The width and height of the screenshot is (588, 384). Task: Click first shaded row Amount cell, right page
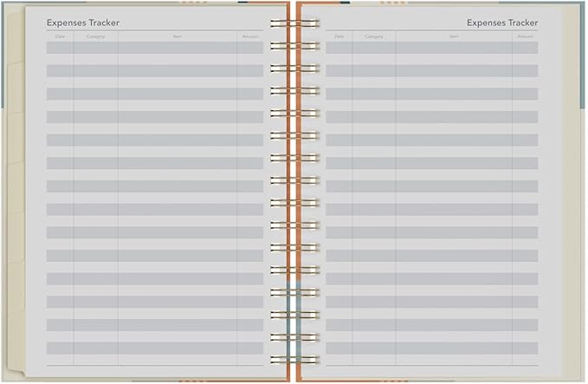tap(525, 48)
